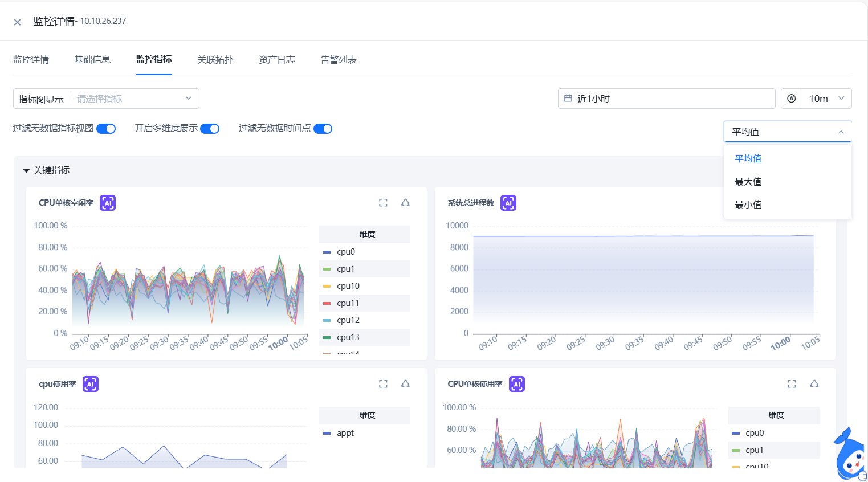Collapse the 关键指标 section
Screen dimensions: 868x482
point(26,170)
